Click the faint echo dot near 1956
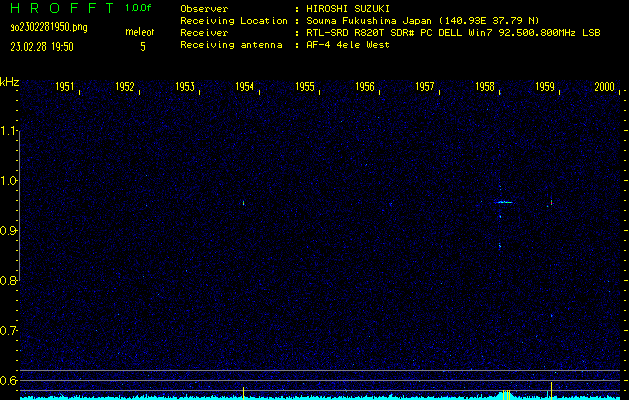The height and width of the screenshot is (400, 629). click(x=391, y=204)
